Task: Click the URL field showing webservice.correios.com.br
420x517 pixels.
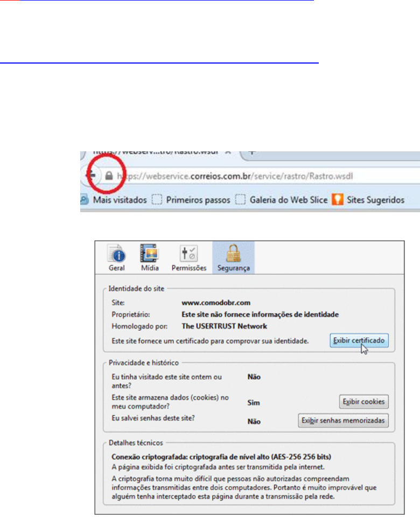Action: (x=235, y=176)
